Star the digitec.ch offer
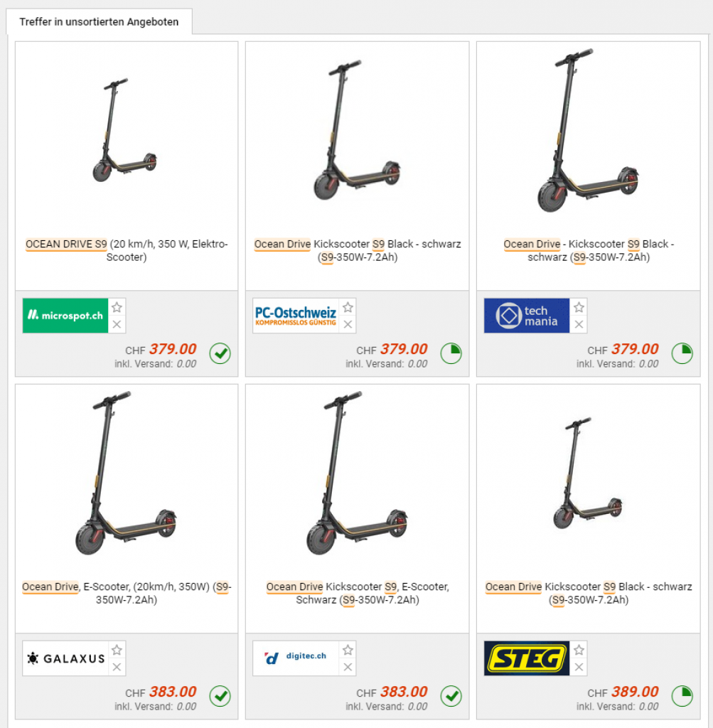 (348, 650)
